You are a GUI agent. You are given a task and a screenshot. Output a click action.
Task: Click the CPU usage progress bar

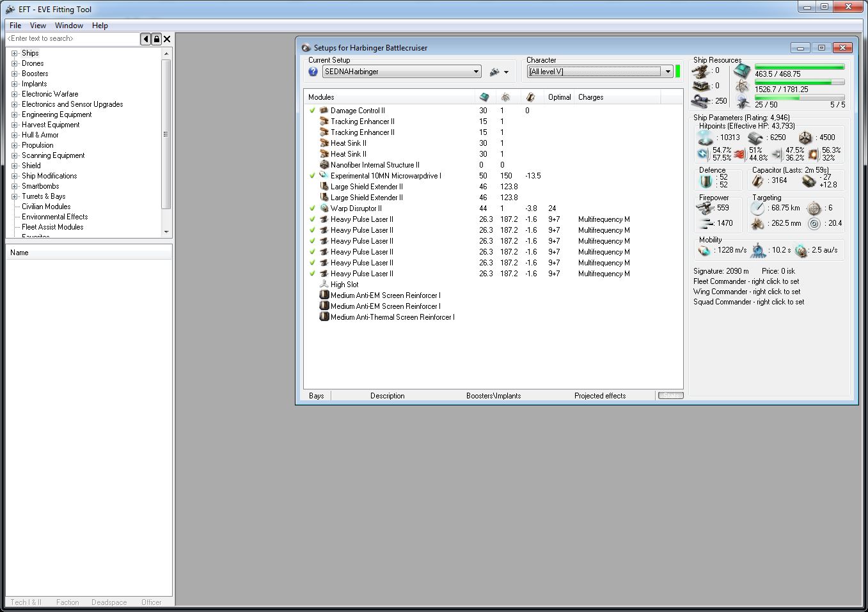click(x=800, y=67)
